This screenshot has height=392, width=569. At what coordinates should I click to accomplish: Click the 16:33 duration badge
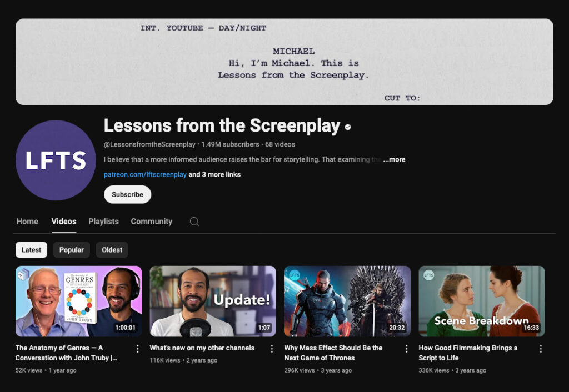[531, 328]
